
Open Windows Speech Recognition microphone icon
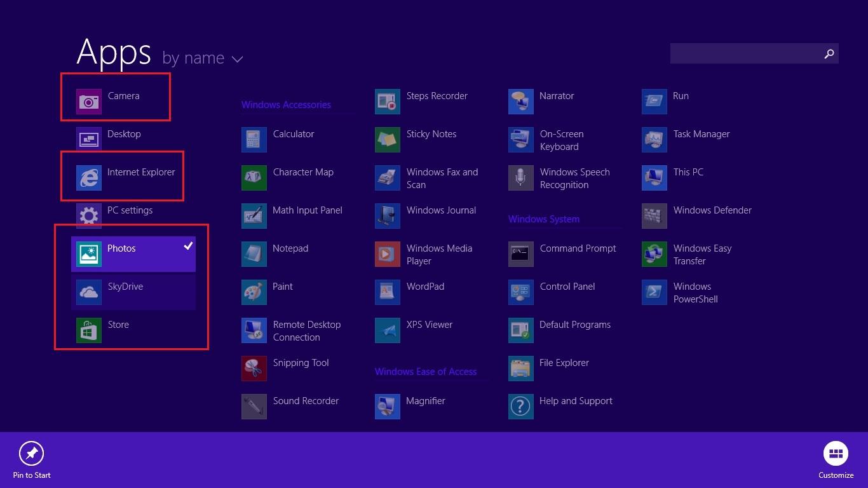[521, 178]
